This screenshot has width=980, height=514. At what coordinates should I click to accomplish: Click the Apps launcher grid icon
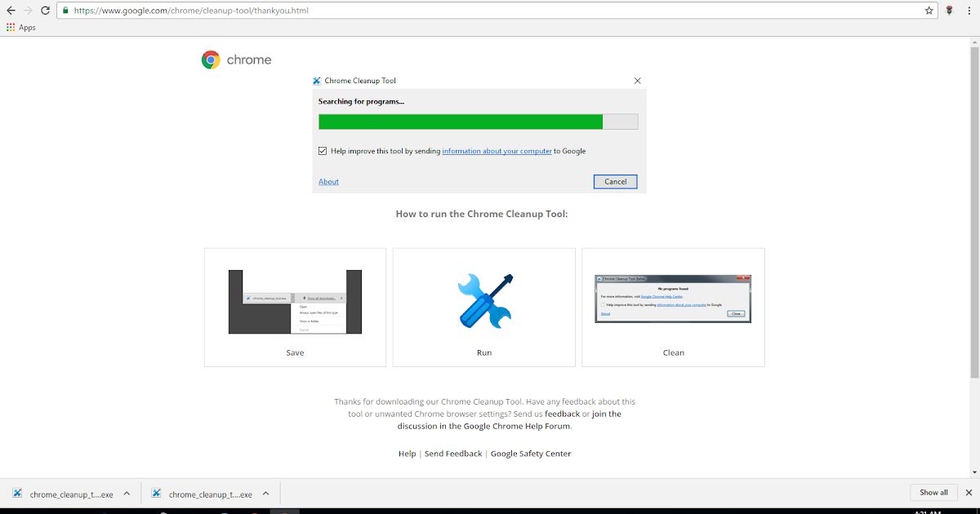[x=9, y=27]
